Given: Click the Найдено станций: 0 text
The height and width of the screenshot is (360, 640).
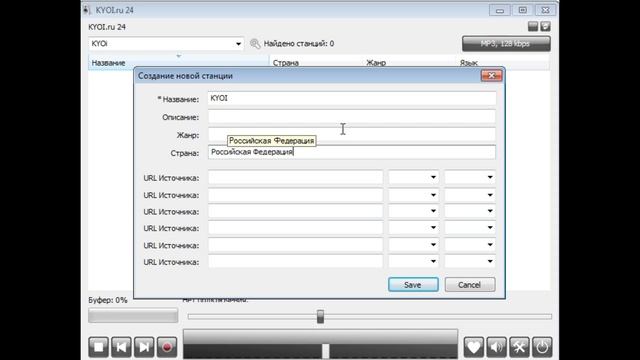Looking at the screenshot, I should 299,44.
